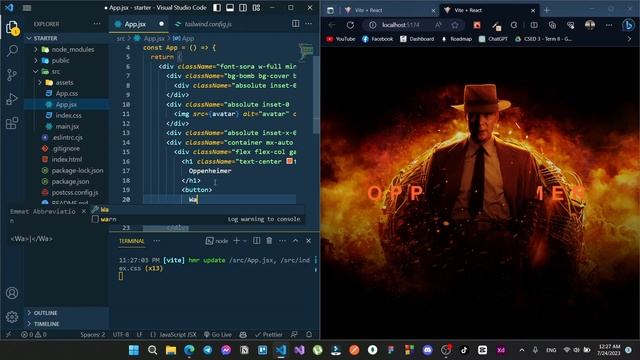Open ChatGPT bookmark in favorites bar
Image resolution: width=640 pixels, height=360 pixels.
click(x=493, y=39)
